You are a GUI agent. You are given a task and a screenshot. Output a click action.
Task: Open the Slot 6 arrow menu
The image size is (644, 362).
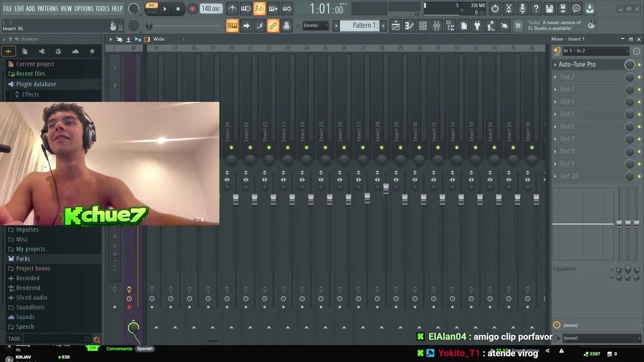555,127
